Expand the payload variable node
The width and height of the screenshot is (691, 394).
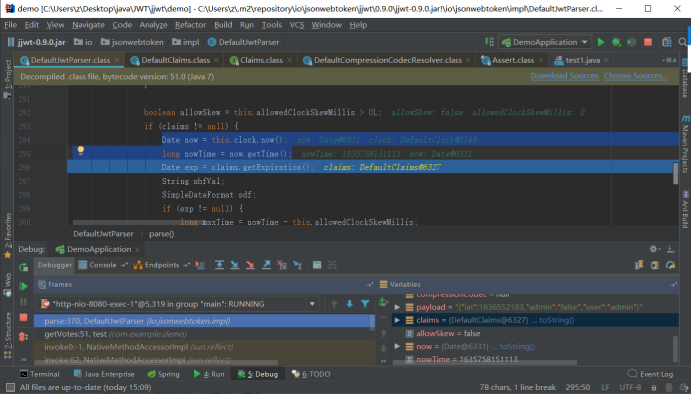click(397, 307)
